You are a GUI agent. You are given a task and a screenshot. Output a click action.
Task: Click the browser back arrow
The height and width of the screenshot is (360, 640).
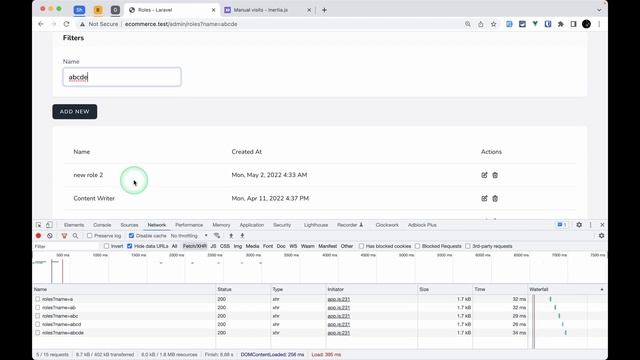[x=41, y=24]
